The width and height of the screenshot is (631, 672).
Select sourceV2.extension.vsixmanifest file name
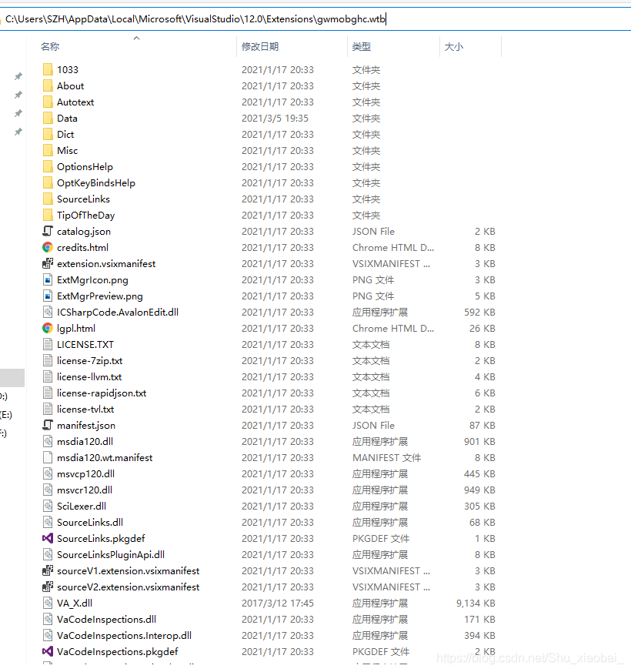[x=128, y=587]
